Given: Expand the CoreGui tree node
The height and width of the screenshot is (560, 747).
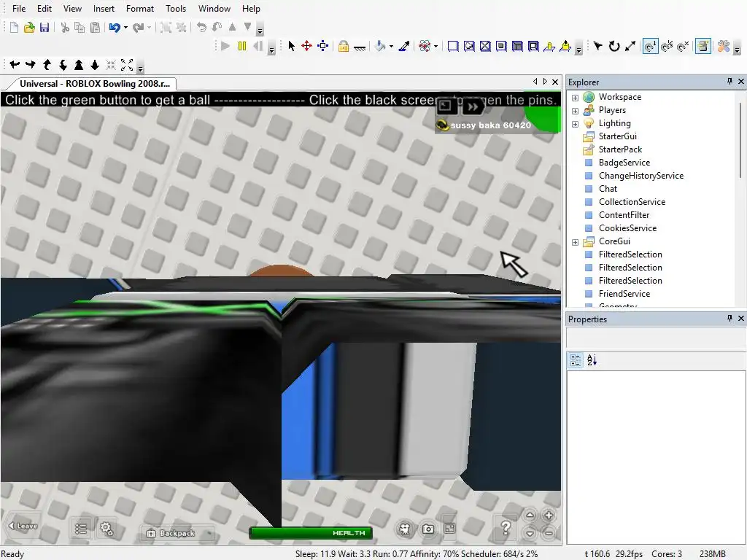Looking at the screenshot, I should pyautogui.click(x=575, y=242).
